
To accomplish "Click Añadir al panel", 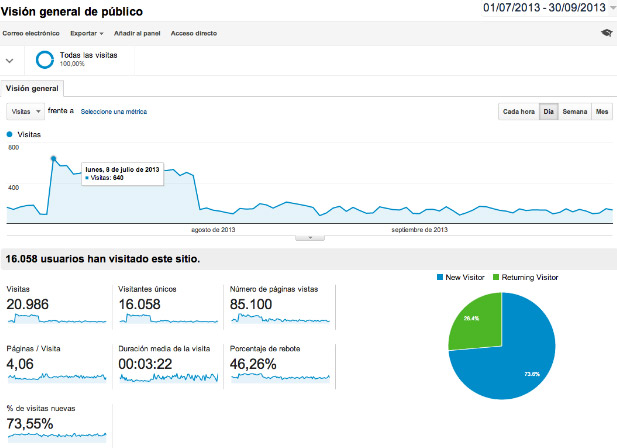I will (137, 33).
